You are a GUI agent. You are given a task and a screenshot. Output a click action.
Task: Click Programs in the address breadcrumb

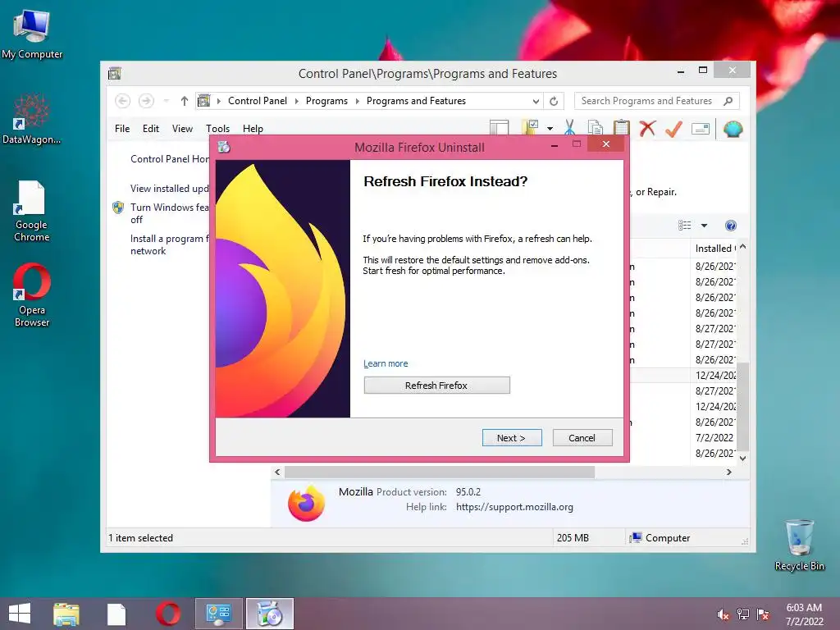[x=326, y=101]
